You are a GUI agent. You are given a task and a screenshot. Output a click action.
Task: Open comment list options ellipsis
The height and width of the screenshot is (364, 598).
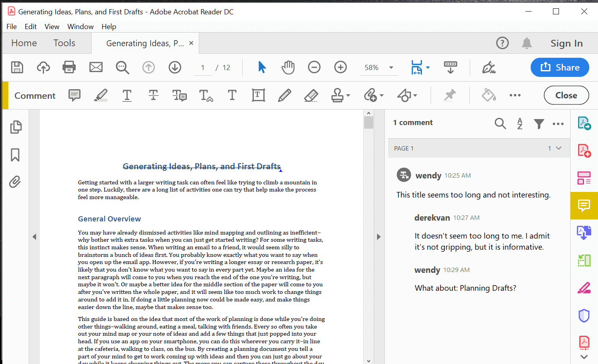click(x=558, y=124)
